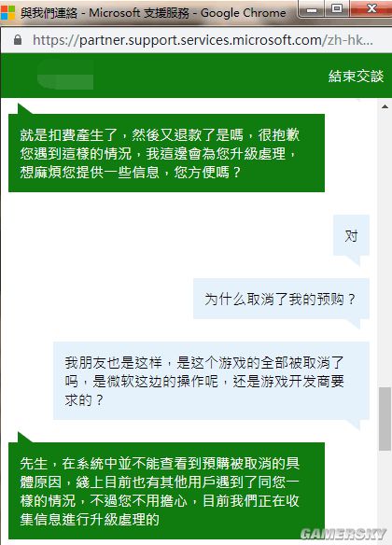Viewport: 392px width, 545px height.
Task: Click the green chat header bar
Action: tap(196, 76)
